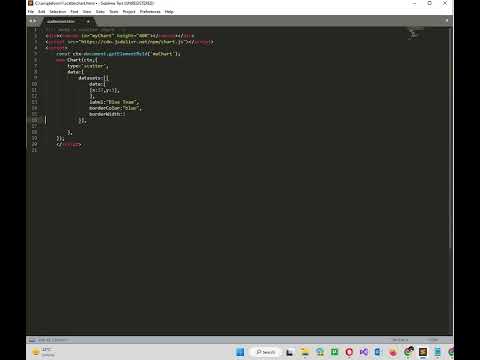
Task: Open Task View on taskbar
Action: 289,352
